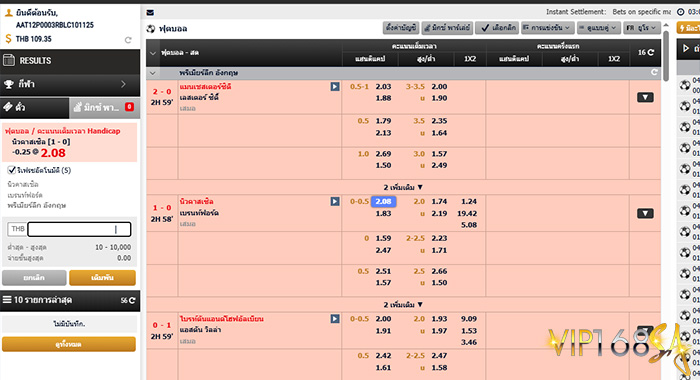
Task: Collapse the Premier League section chevron
Action: pos(153,73)
